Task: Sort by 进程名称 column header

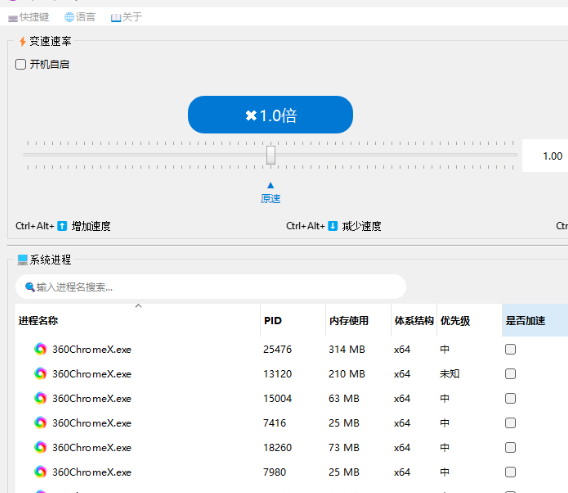Action: (x=138, y=321)
